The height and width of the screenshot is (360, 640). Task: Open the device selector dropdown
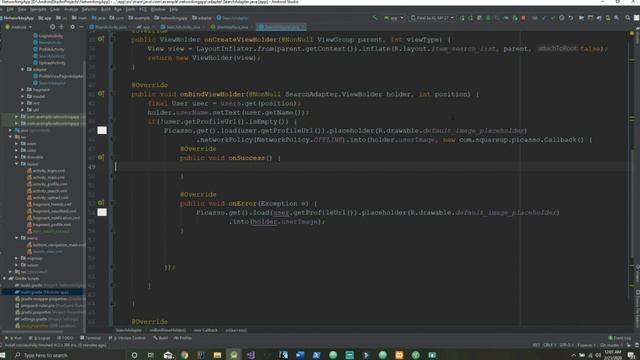432,18
